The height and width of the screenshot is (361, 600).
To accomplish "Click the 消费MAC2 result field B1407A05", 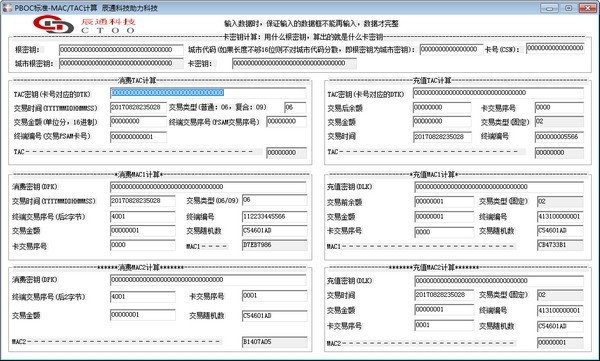I will 274,342.
